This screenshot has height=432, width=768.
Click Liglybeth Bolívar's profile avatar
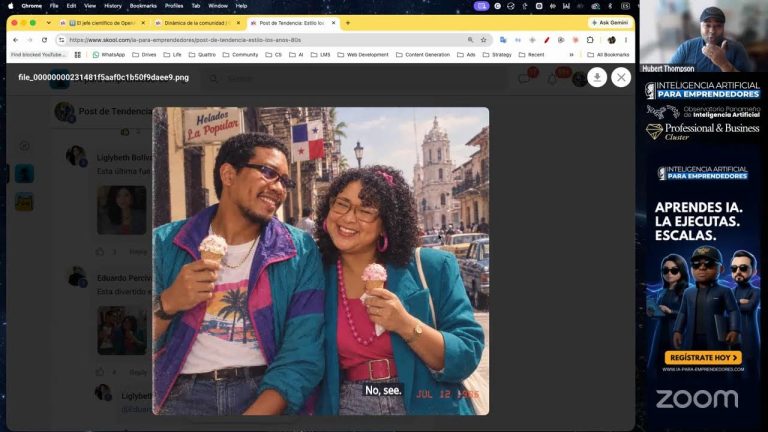coord(76,156)
